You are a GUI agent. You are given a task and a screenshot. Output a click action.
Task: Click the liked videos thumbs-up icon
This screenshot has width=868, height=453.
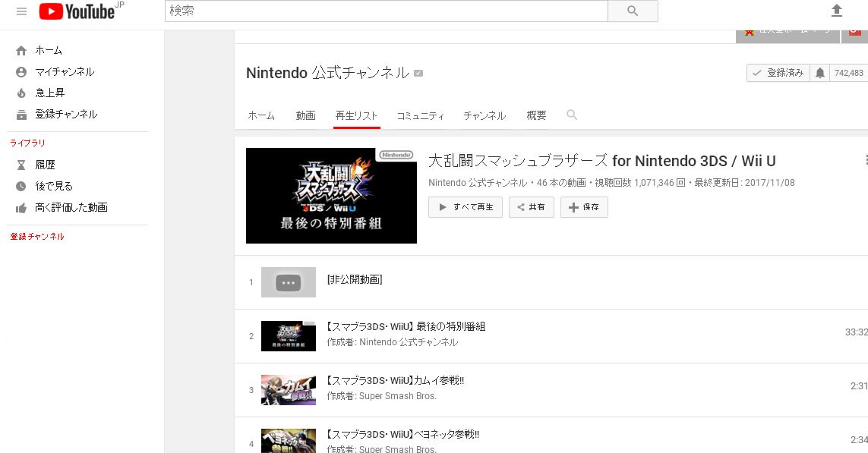[x=21, y=208]
